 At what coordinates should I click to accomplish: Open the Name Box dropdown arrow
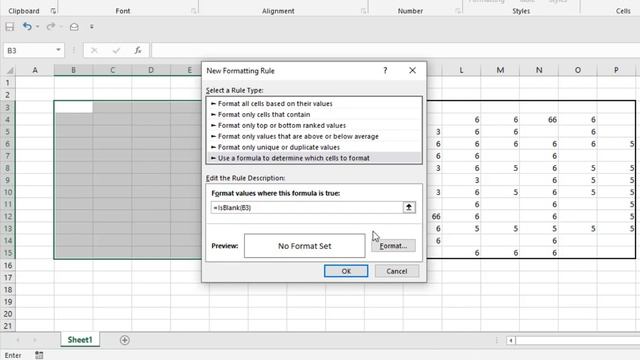[x=58, y=50]
